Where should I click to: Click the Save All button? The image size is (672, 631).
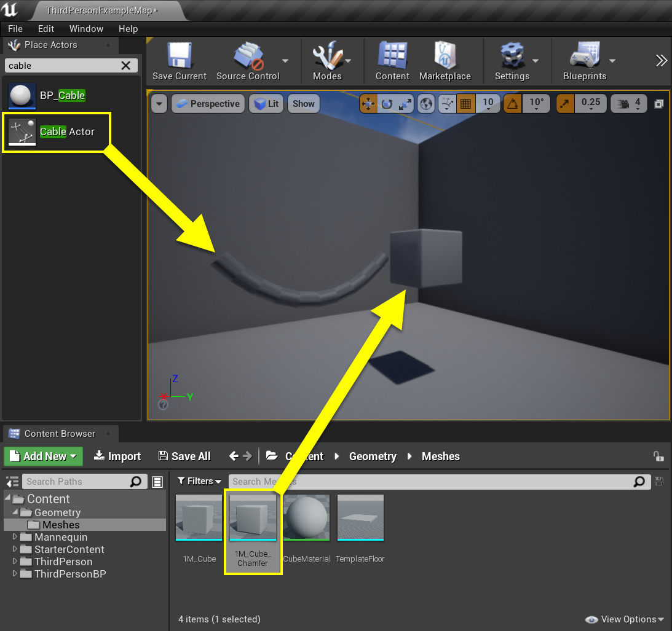(184, 457)
